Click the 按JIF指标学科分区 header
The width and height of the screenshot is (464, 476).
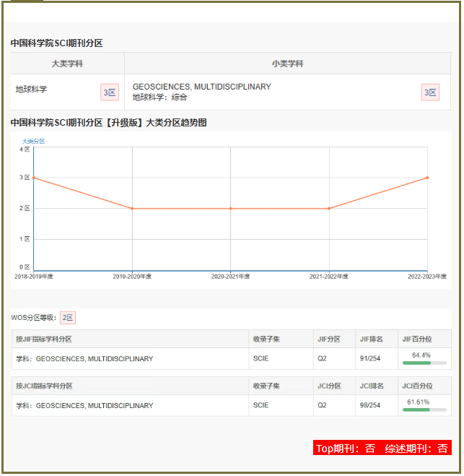(x=44, y=339)
